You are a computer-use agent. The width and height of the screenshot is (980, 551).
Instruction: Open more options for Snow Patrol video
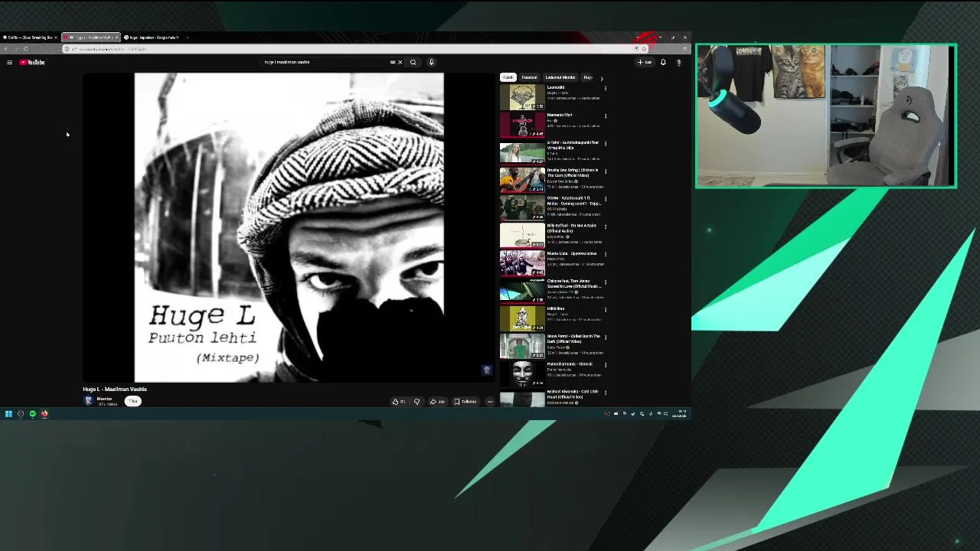(x=606, y=337)
